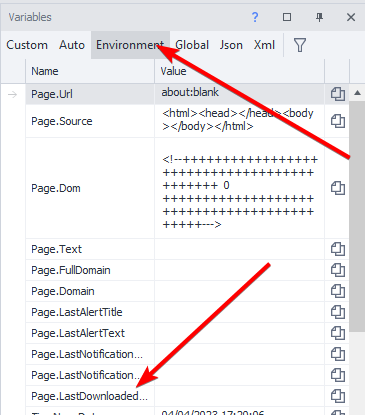Copy the Page.LastAlertText value

[337, 333]
